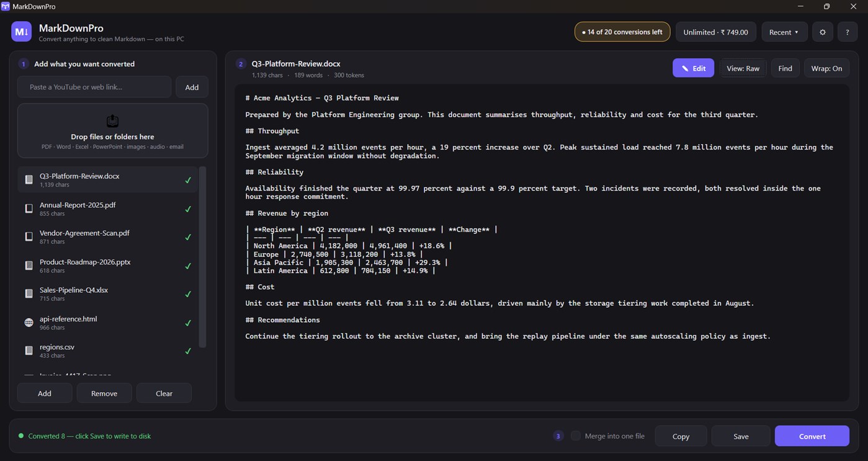Select api-reference.html in the file list
This screenshot has width=868, height=461.
[107, 323]
